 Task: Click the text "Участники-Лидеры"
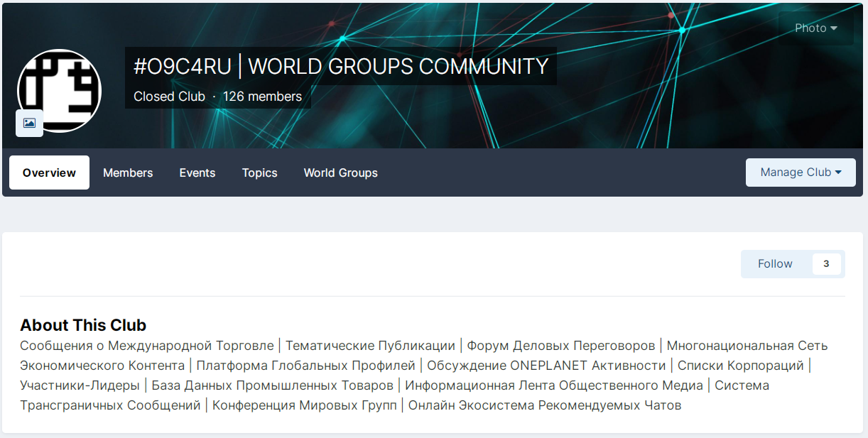pos(80,385)
